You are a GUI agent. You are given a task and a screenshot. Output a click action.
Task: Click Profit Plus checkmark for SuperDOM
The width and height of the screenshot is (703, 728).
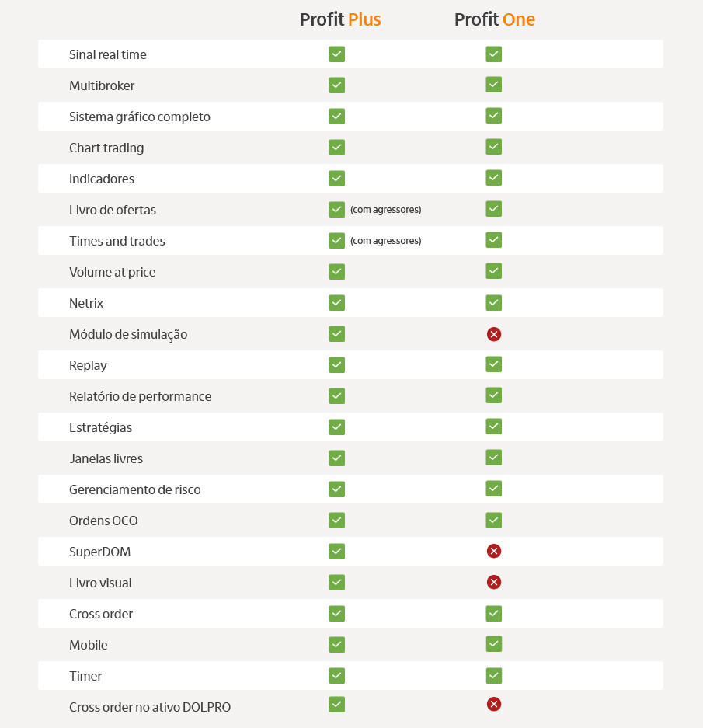(336, 551)
